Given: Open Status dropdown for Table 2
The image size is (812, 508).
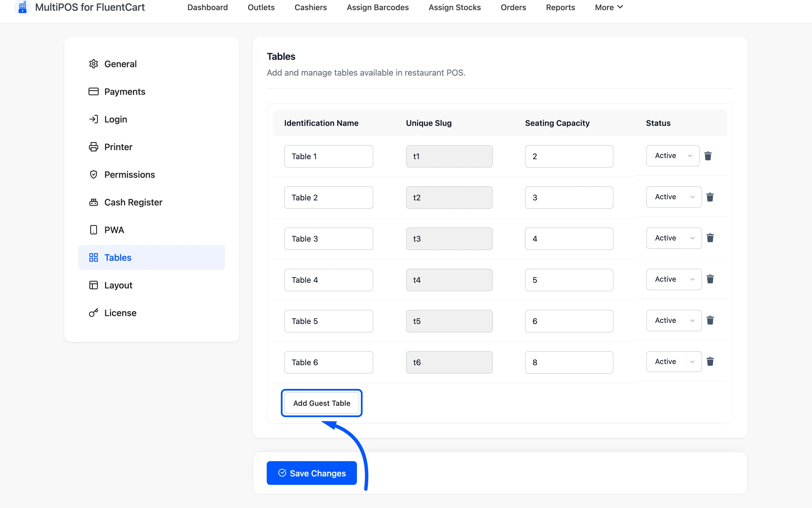Looking at the screenshot, I should coord(674,197).
